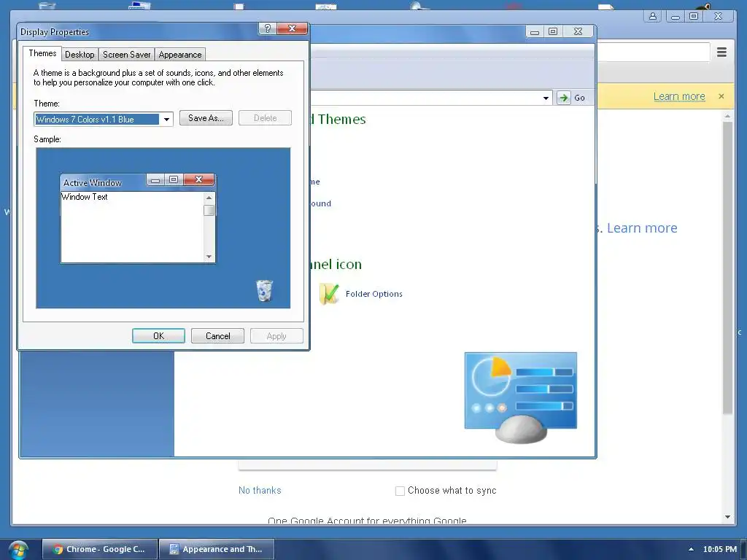Viewport: 747px width, 560px height.
Task: Click the Folder Options checkmark icon
Action: pyautogui.click(x=329, y=294)
